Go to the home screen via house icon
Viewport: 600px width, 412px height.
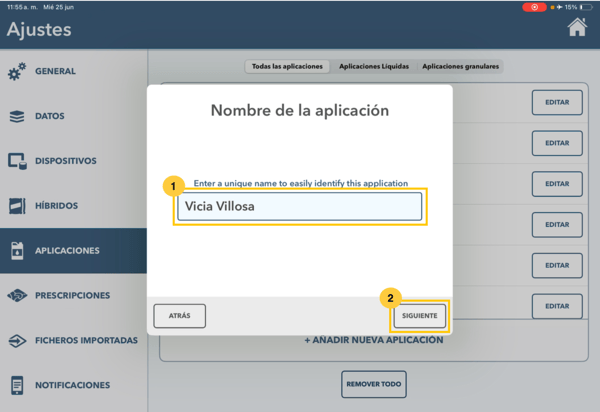point(577,27)
